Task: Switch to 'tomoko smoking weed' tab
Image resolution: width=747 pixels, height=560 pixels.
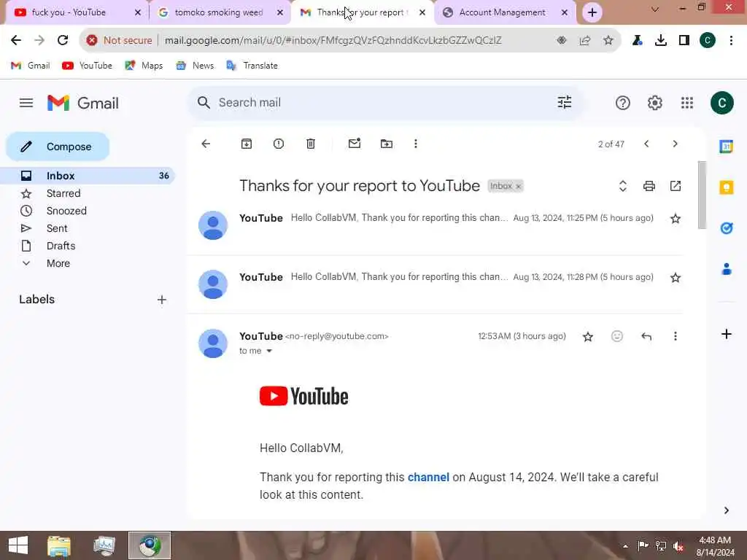Action: point(219,12)
